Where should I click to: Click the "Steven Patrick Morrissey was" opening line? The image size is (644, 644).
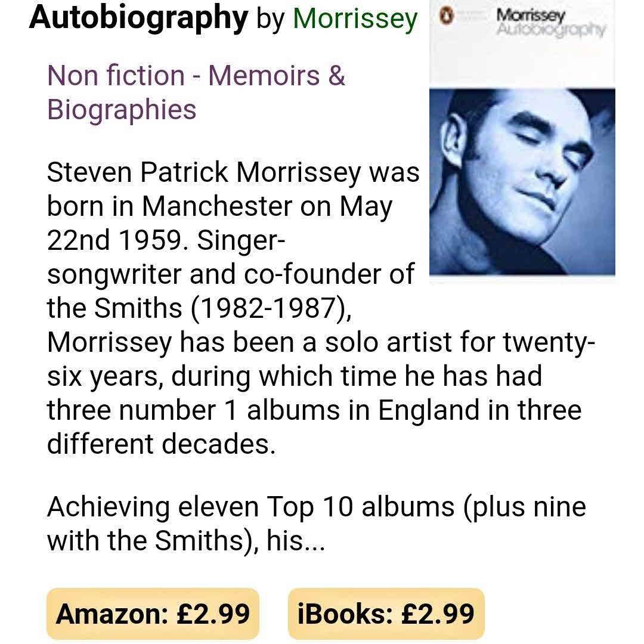[x=233, y=172]
